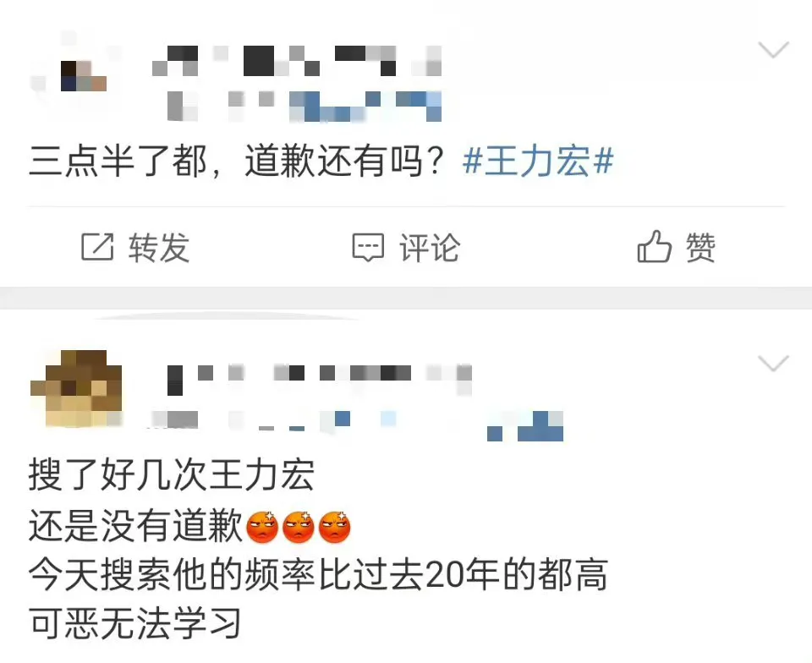Image resolution: width=812 pixels, height=663 pixels.
Task: Tap the repost arrow icon beside 转发
Action: tap(97, 247)
